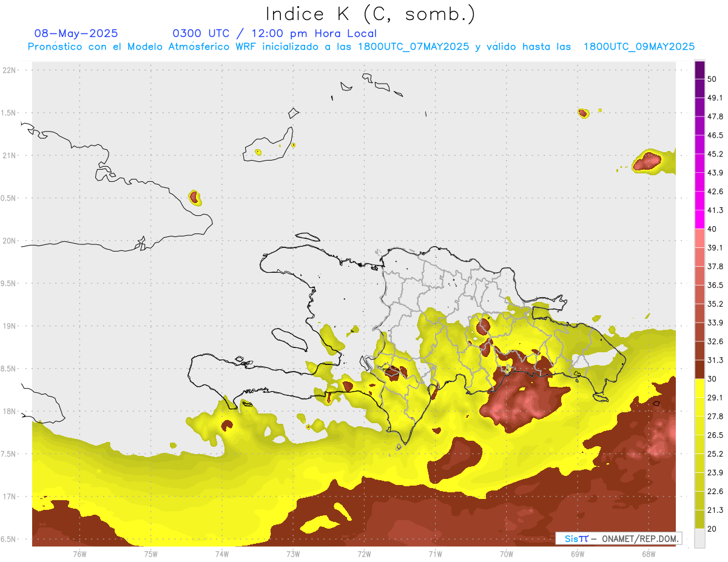Click the '19N' latitude label
This screenshot has width=728, height=562.
(x=10, y=326)
